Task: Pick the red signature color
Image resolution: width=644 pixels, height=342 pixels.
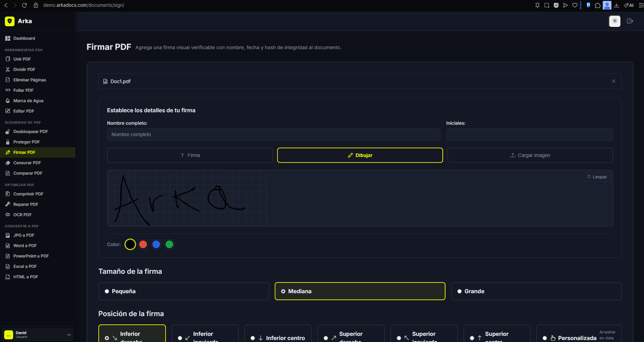Action: pos(143,245)
